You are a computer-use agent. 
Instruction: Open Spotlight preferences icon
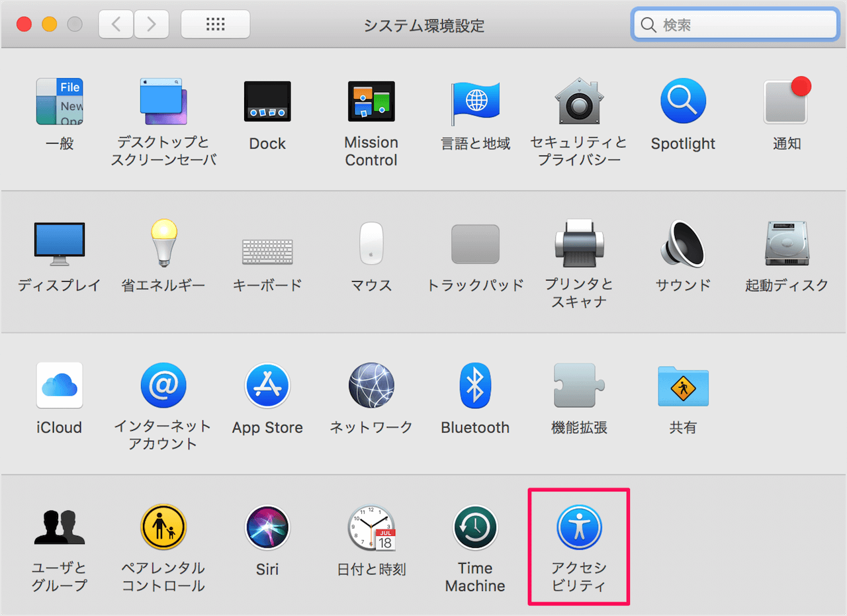pos(683,102)
